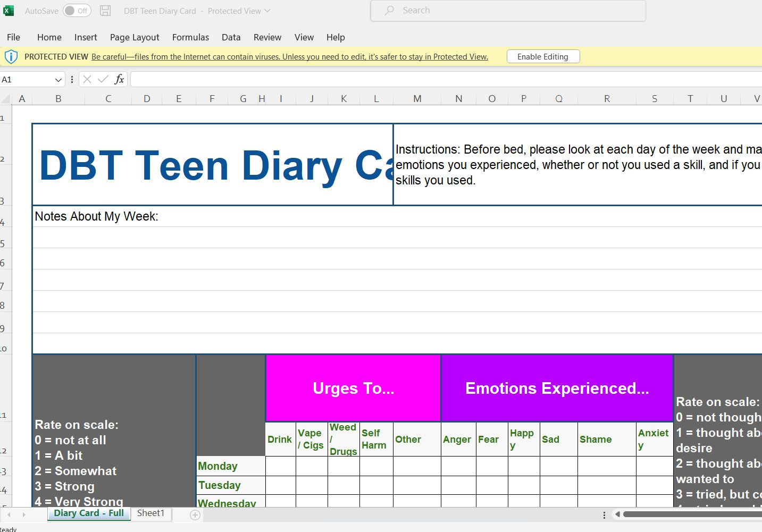
Task: Toggle AutoSave on
Action: pyautogui.click(x=77, y=10)
